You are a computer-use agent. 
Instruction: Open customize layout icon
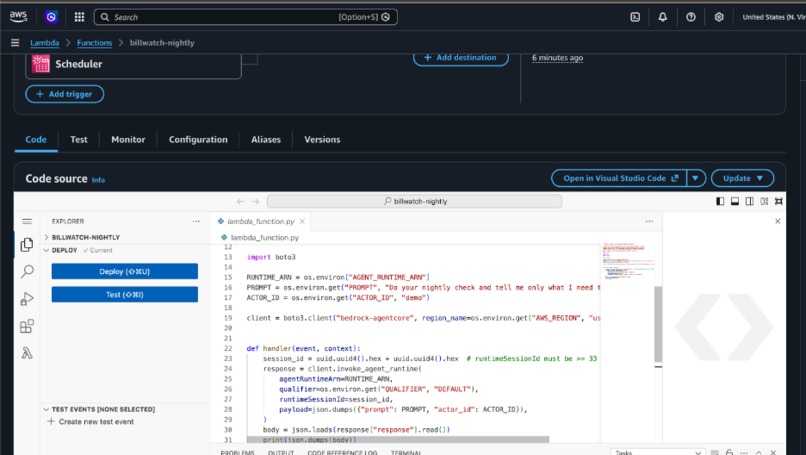[x=764, y=201]
